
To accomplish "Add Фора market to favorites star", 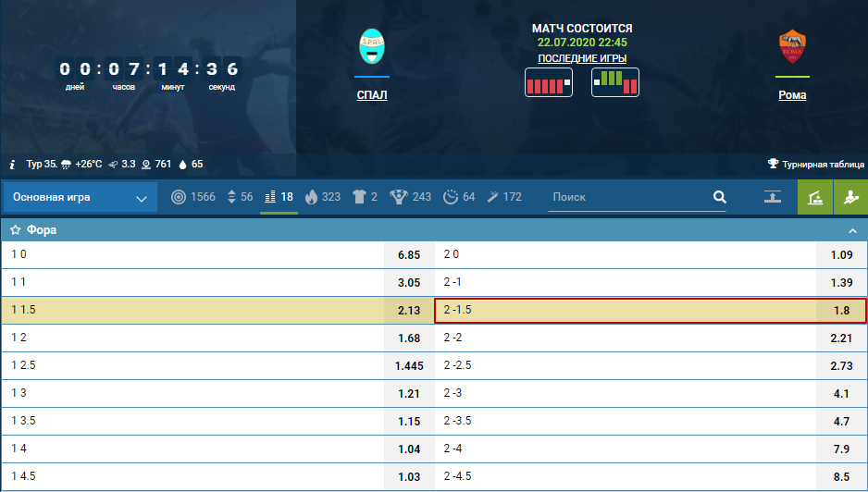I will (16, 230).
